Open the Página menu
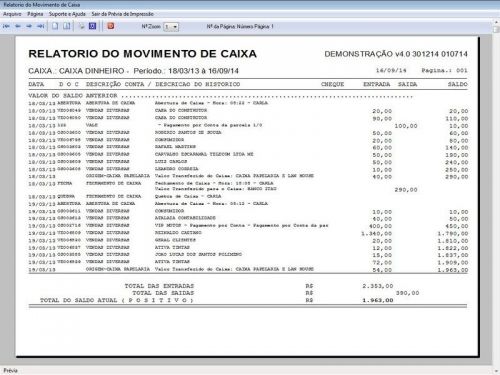 click(35, 14)
